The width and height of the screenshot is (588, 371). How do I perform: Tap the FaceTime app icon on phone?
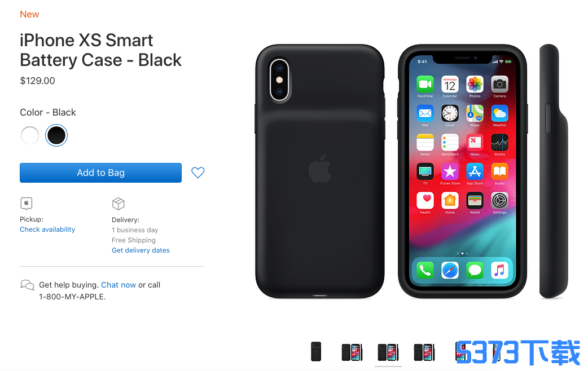(425, 85)
